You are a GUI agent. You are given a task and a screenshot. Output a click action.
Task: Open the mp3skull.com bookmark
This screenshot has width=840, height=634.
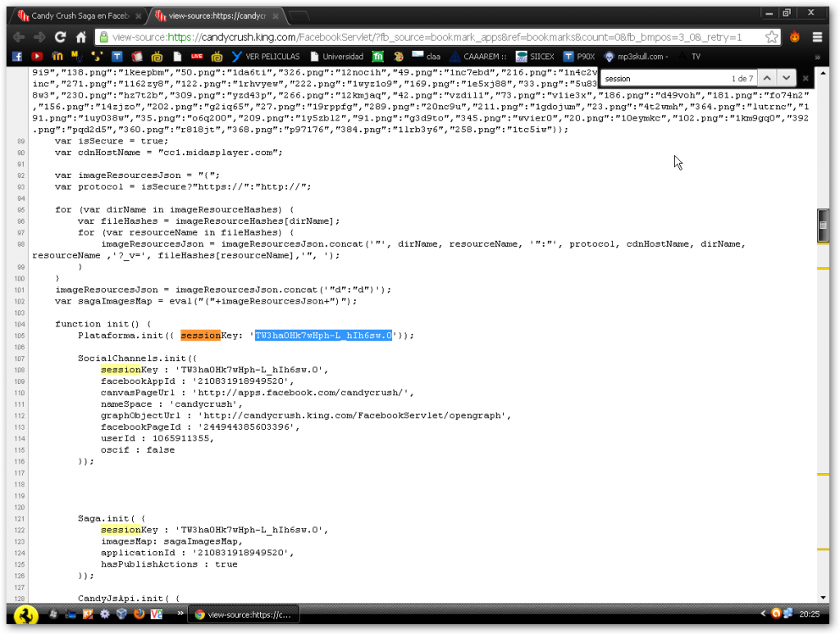coord(636,57)
